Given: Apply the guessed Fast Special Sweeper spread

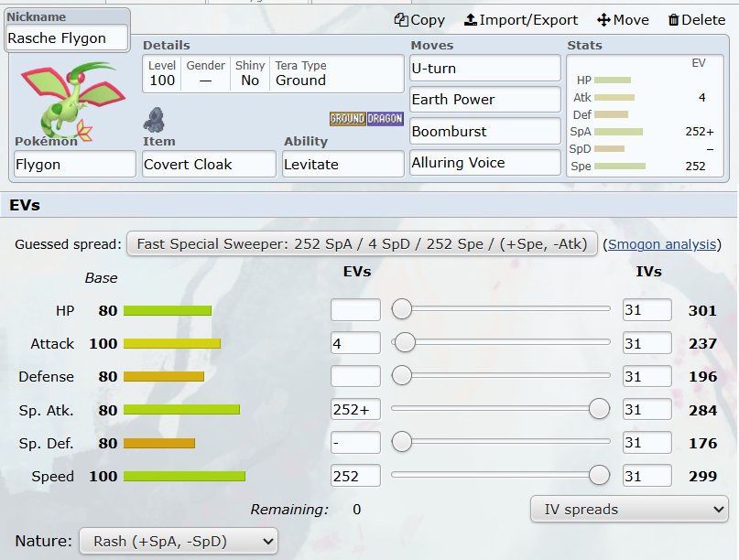Looking at the screenshot, I should pyautogui.click(x=362, y=243).
